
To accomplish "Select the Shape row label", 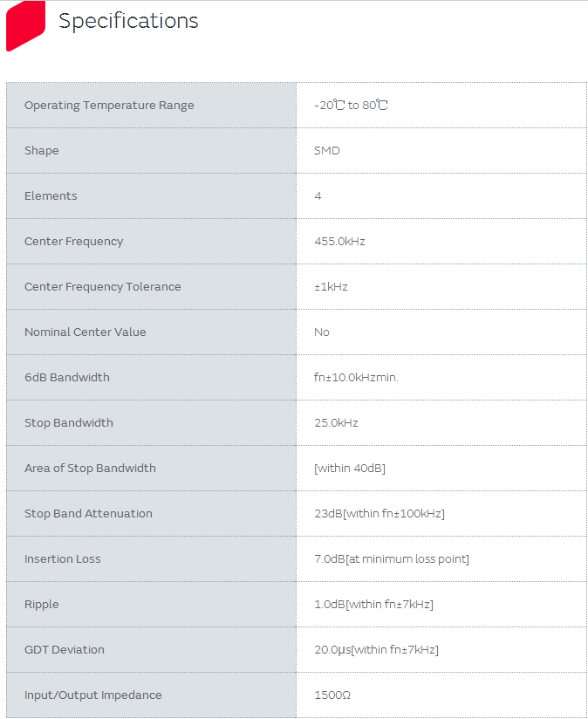I will pyautogui.click(x=42, y=151).
